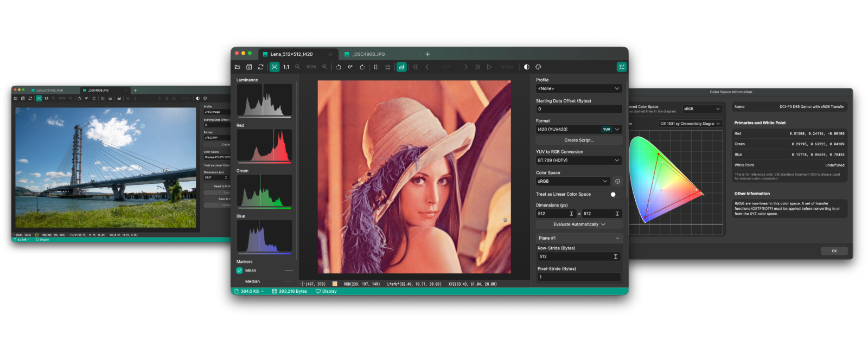Close Lena_512×512_I420 tab in front window
The height and width of the screenshot is (347, 868).
[x=330, y=54]
